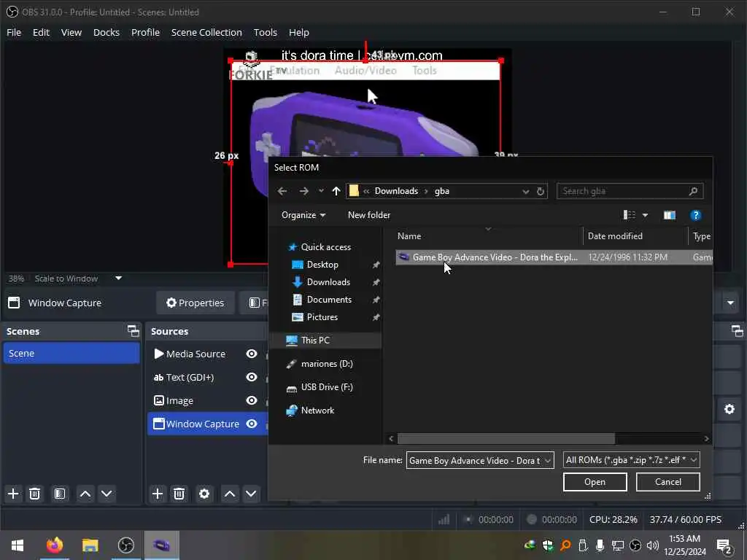This screenshot has height=560, width=747.
Task: Toggle the preview pane icon in the dialog
Action: click(670, 215)
